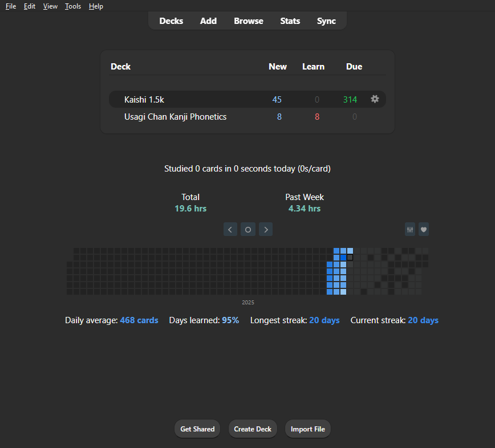Open the View menu
Viewport: 495px width, 448px height.
click(x=50, y=6)
